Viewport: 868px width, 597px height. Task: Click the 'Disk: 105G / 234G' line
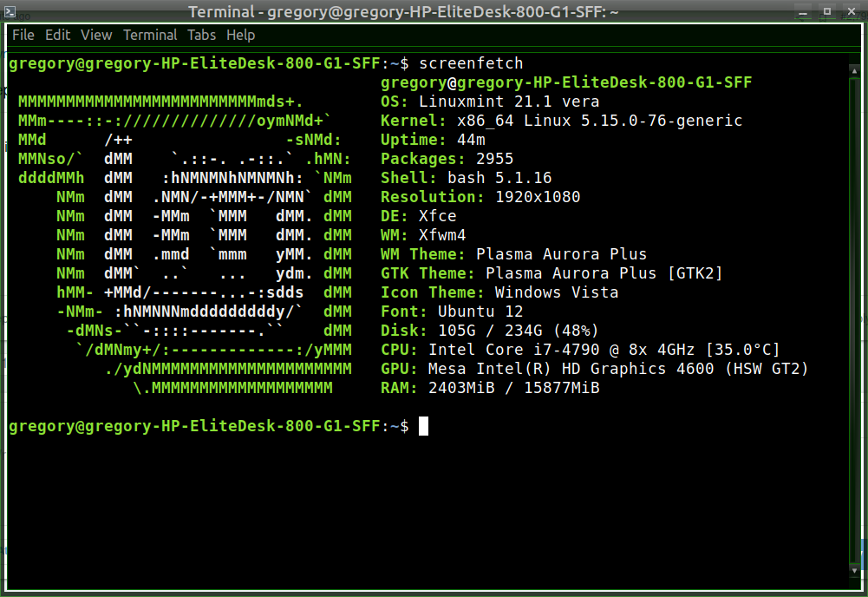(x=490, y=331)
